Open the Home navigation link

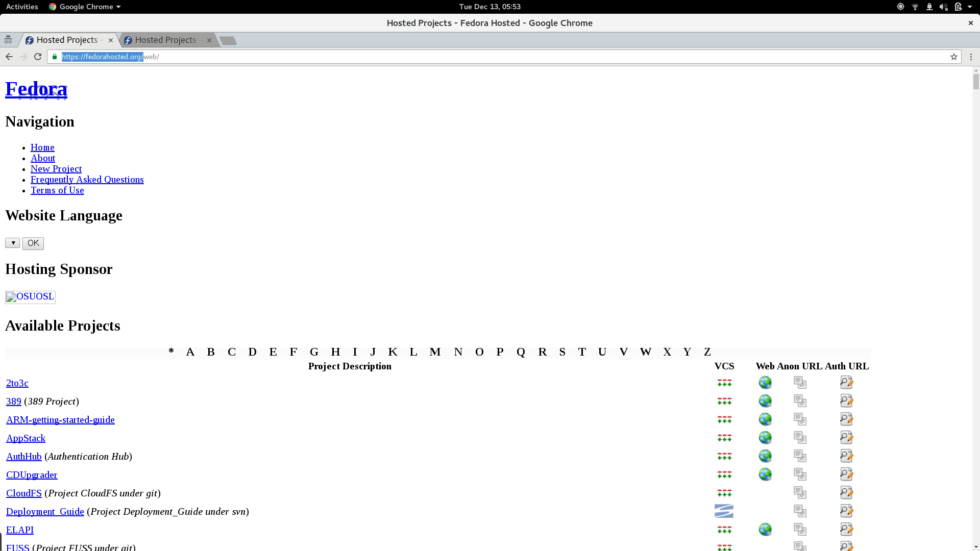(x=42, y=147)
